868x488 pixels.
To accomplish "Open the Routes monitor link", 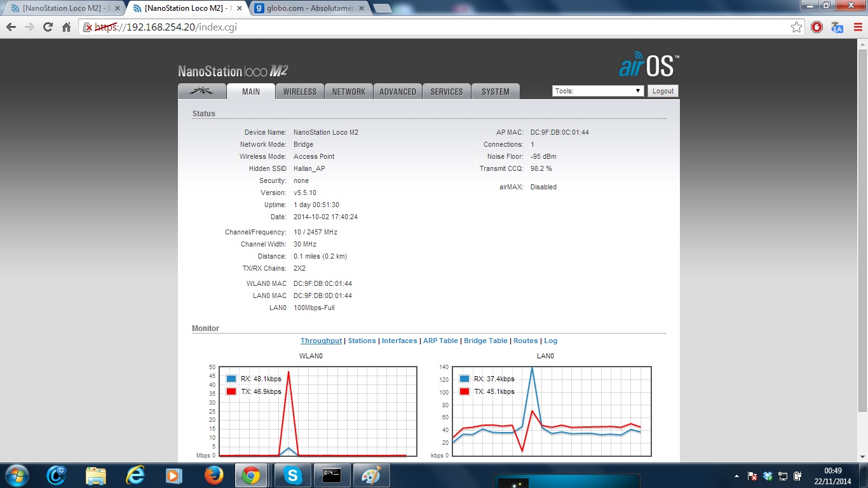I will click(526, 341).
